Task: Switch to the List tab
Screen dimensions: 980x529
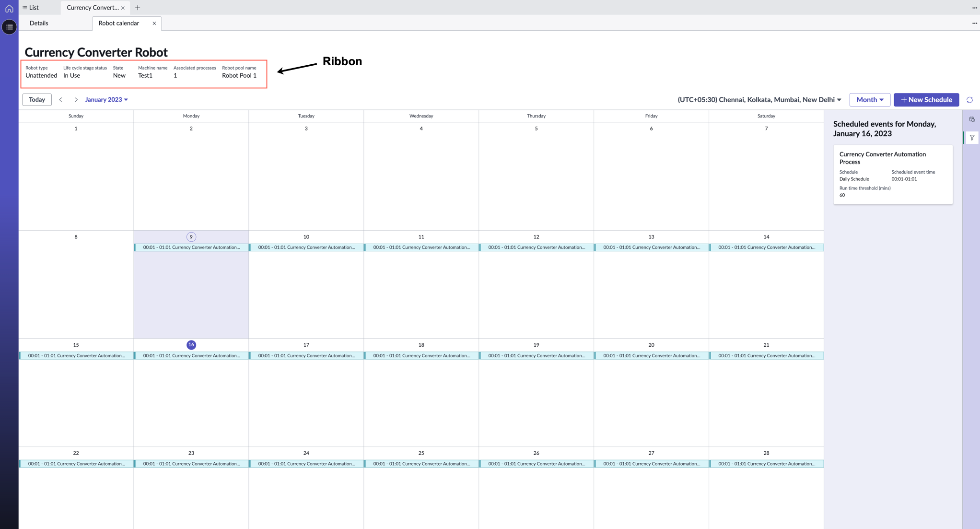Action: pyautogui.click(x=31, y=8)
